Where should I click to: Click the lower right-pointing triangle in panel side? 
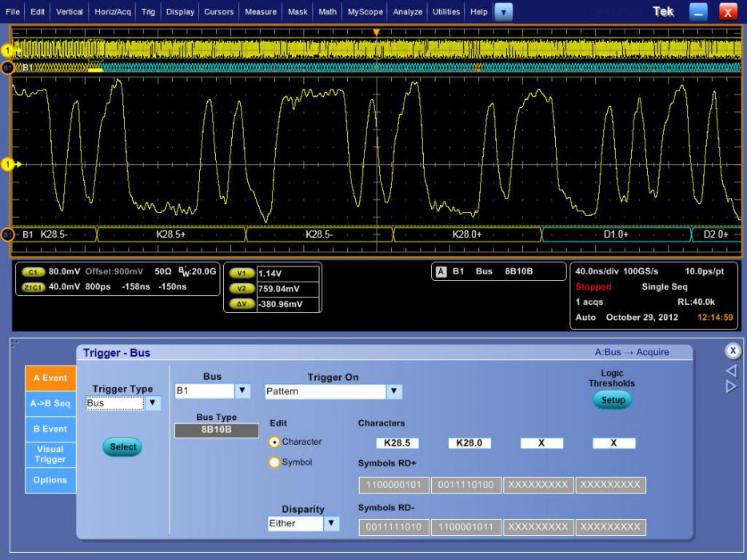(x=731, y=386)
